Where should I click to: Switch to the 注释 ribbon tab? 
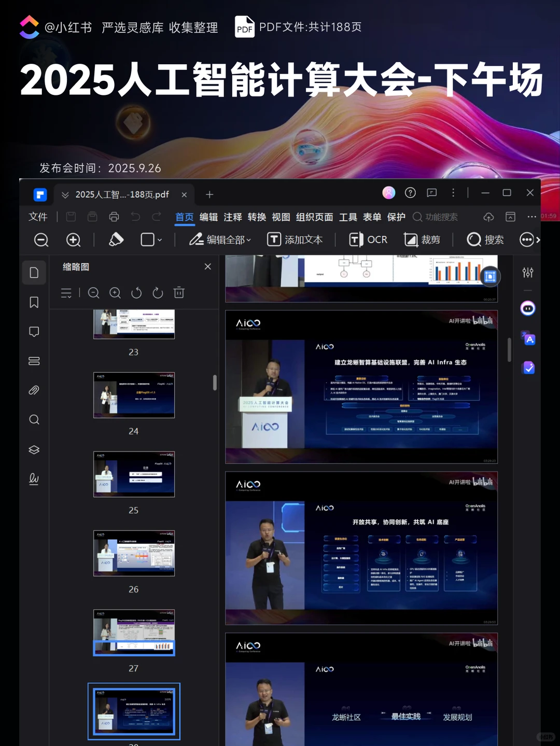233,217
